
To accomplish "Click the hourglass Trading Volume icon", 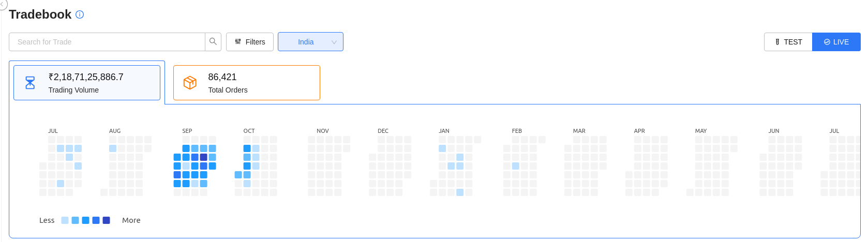I will (30, 83).
